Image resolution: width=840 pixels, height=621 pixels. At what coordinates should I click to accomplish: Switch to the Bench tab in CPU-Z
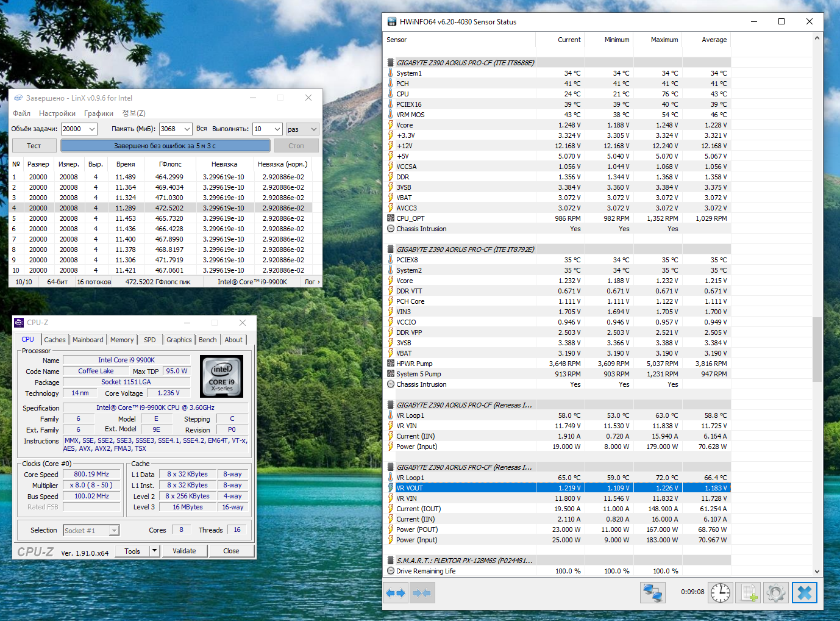pyautogui.click(x=208, y=340)
